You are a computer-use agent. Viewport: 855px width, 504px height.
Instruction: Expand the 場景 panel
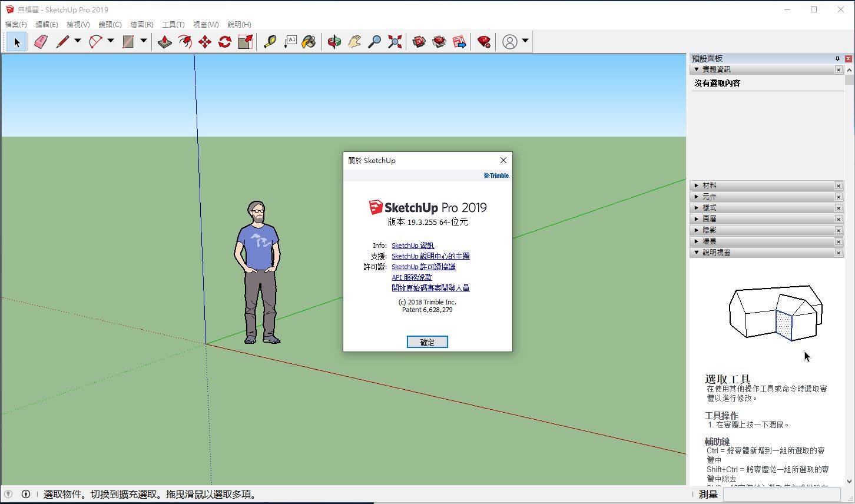(697, 241)
